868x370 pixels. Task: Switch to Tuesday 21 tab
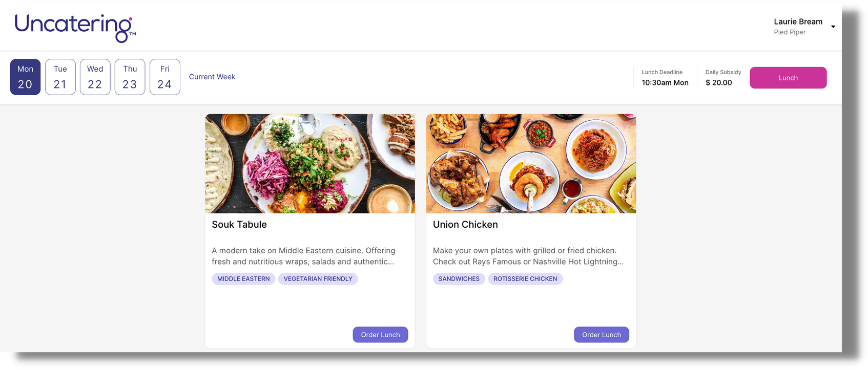coord(60,77)
